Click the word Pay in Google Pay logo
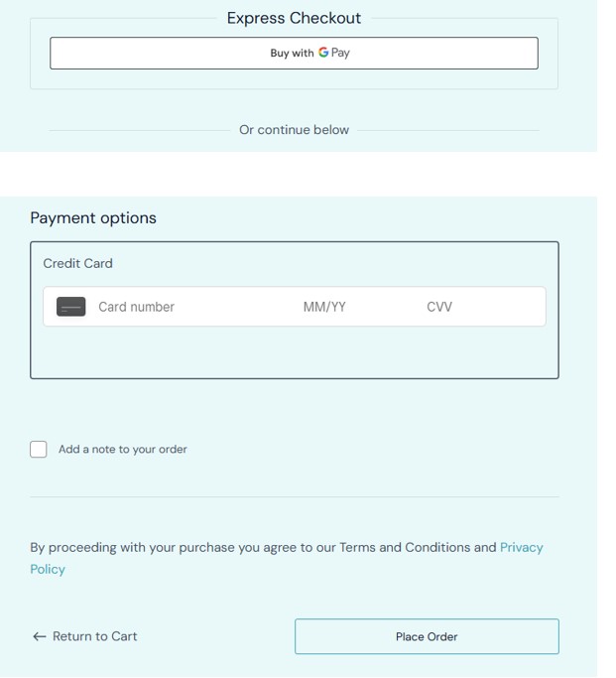This screenshot has width=616, height=678. tap(340, 53)
